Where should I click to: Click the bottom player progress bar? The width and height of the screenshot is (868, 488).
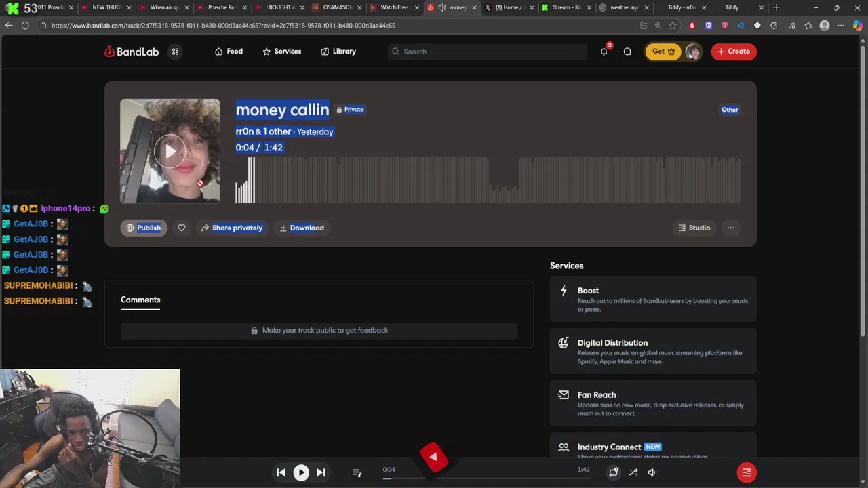[x=487, y=479]
